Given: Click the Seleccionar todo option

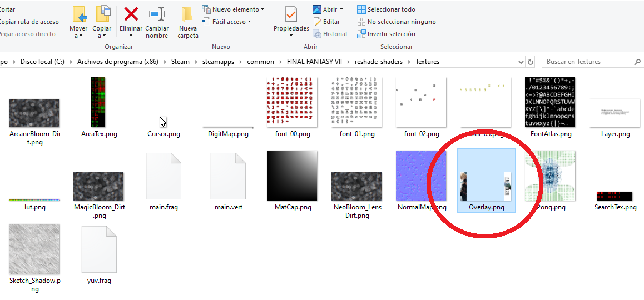Looking at the screenshot, I should click(x=386, y=9).
